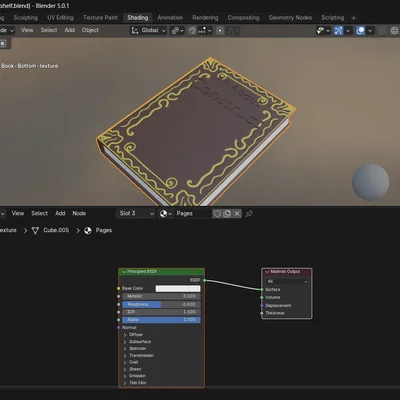This screenshot has height=400, width=400.
Task: Expand the Subsurface section
Action: click(137, 342)
